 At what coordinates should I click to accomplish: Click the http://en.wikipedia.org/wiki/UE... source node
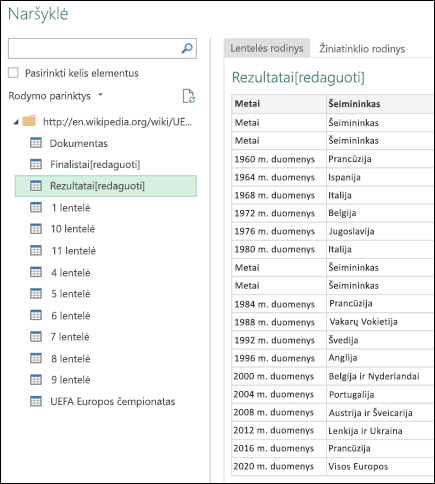coord(117,122)
